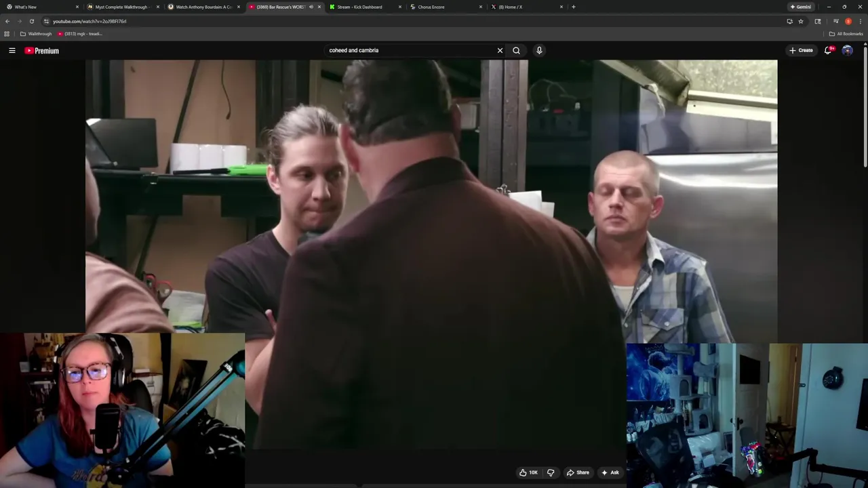Click the Gemini button
Screen dimensions: 868x488
point(801,7)
